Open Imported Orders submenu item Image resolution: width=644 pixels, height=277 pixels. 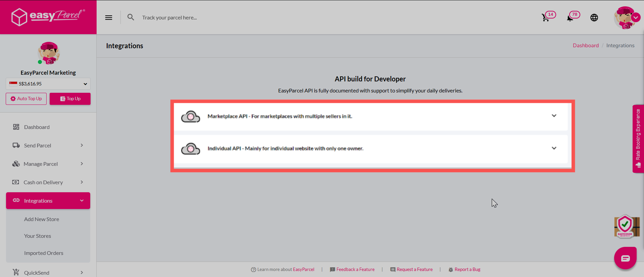pyautogui.click(x=44, y=253)
